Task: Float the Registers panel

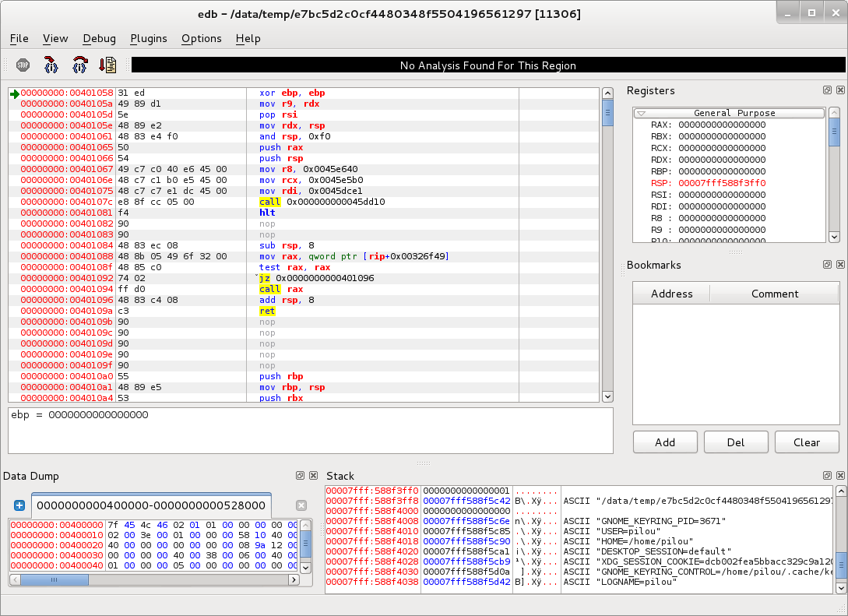Action: (827, 90)
